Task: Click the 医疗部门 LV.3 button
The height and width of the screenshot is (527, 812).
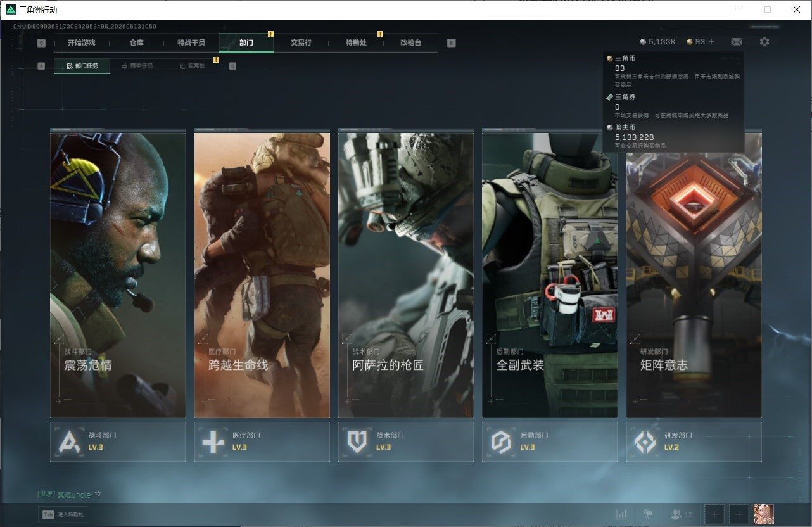Action: (x=262, y=441)
